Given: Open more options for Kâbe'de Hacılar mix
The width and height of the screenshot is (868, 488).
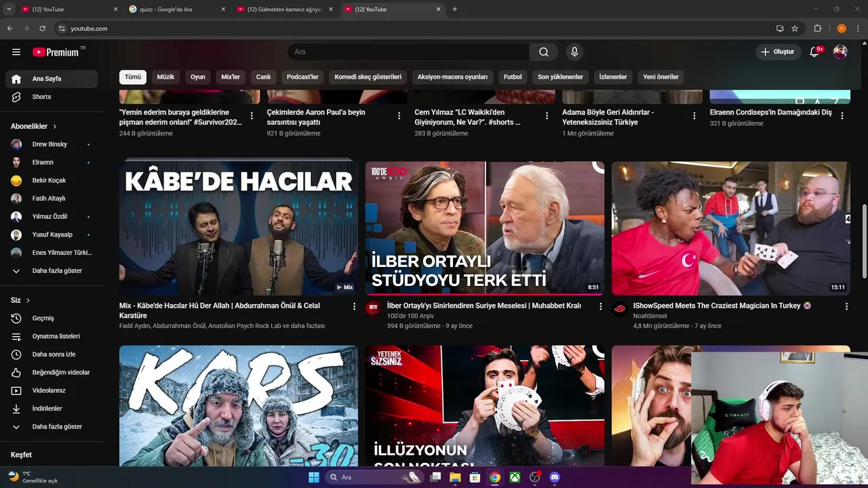Looking at the screenshot, I should coord(354,306).
